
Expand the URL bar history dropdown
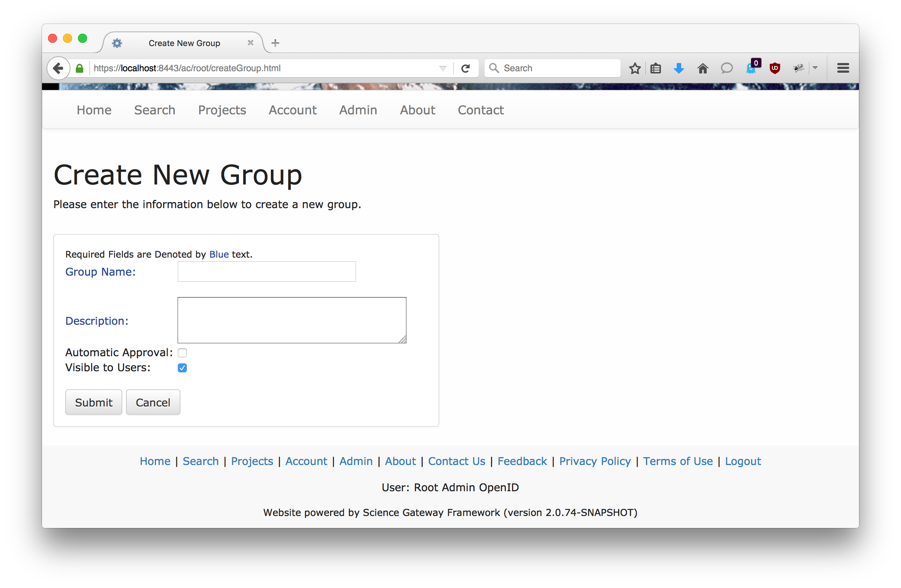[443, 69]
